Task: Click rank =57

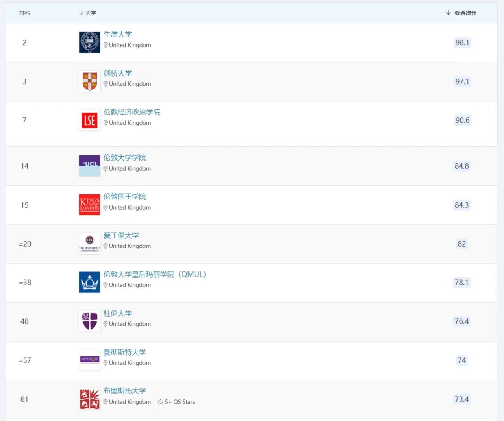Action: [x=25, y=360]
